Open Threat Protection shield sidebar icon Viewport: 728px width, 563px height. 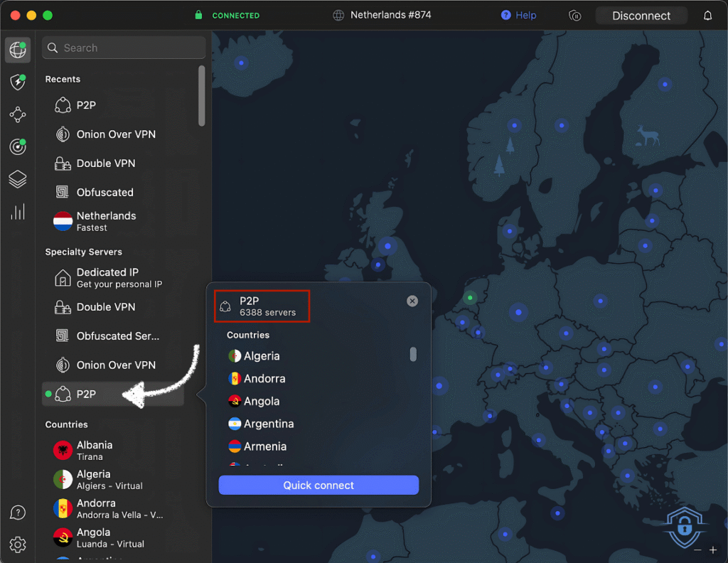click(x=18, y=82)
